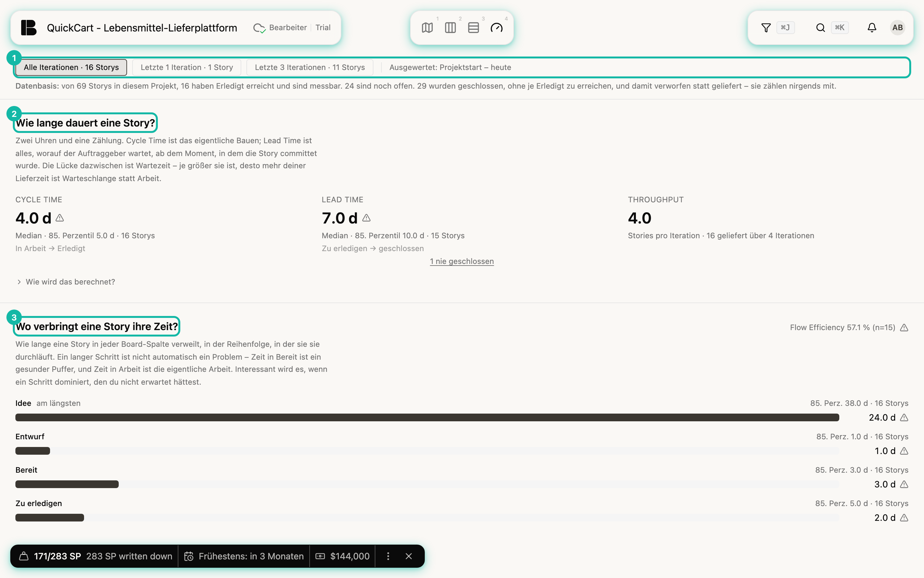Click the app logo icon

pyautogui.click(x=29, y=28)
